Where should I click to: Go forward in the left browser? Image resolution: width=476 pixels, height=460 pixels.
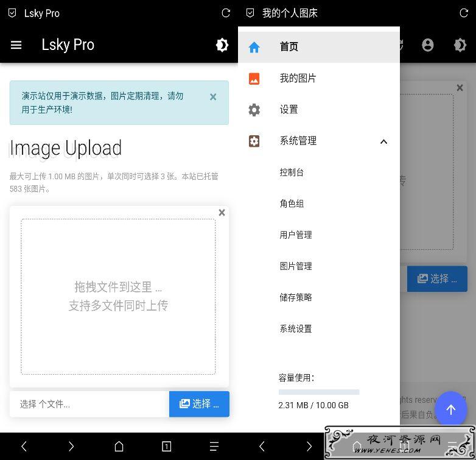(71, 447)
